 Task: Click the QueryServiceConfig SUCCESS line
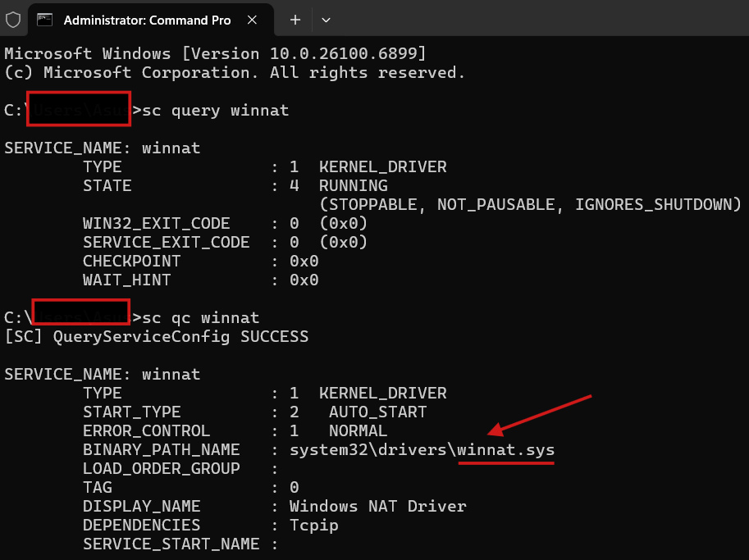[156, 336]
